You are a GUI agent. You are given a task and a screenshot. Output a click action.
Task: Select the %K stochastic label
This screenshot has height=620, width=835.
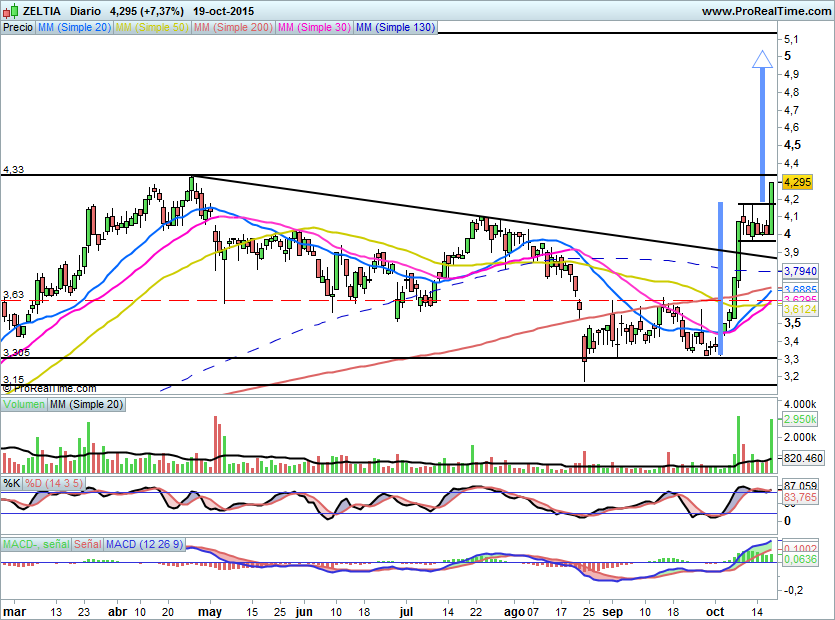point(12,483)
